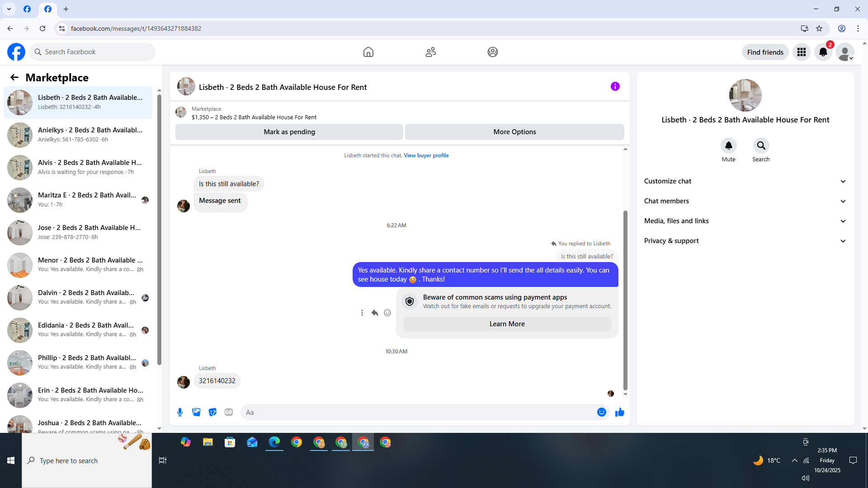This screenshot has height=488, width=868.
Task: Open the Facebook menu grid icon
Action: (802, 52)
